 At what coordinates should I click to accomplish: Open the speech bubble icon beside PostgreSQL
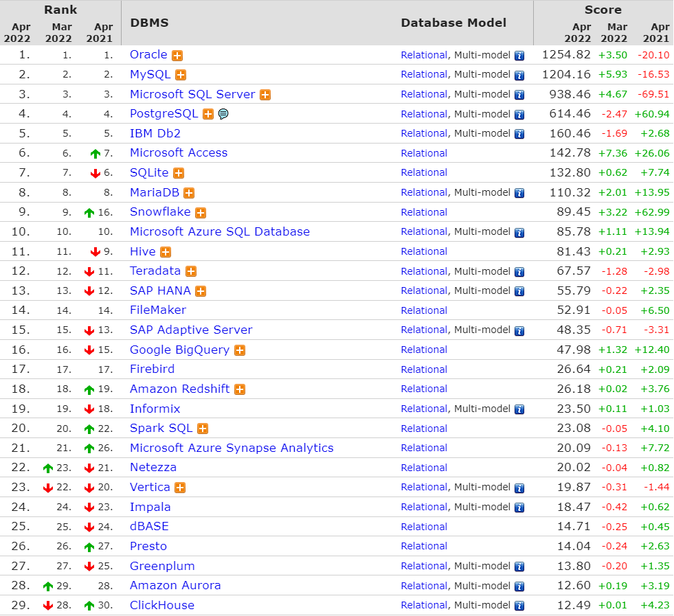[223, 114]
